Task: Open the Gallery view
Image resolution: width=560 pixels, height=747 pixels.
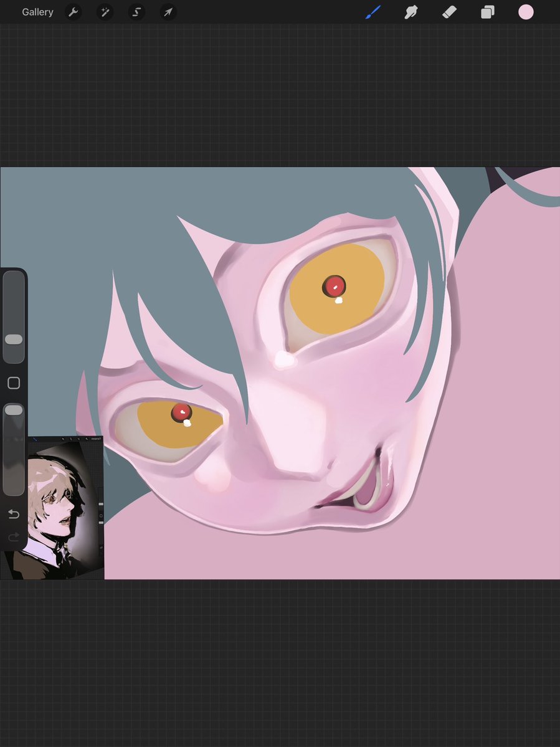Action: tap(37, 12)
